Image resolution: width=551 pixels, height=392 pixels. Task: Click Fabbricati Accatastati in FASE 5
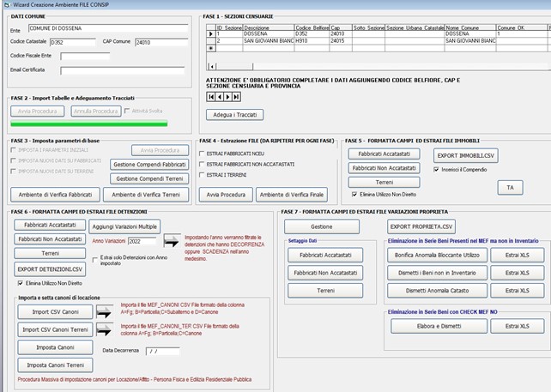(384, 154)
